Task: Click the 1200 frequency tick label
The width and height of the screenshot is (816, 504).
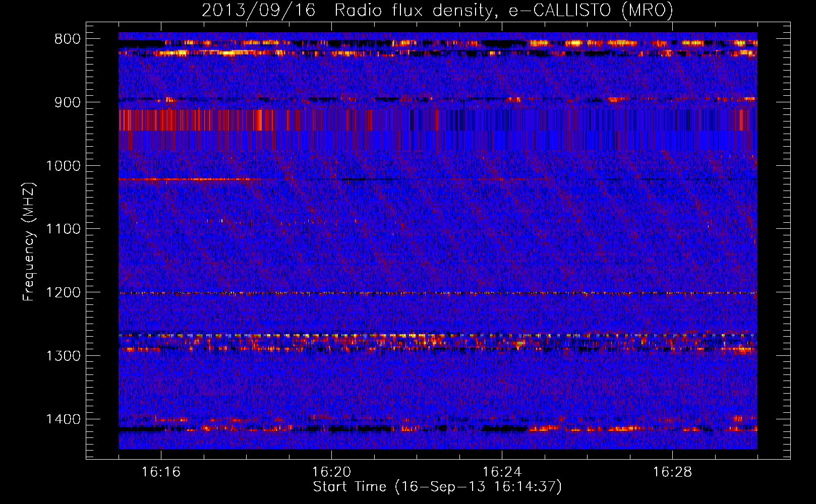Action: pos(63,293)
